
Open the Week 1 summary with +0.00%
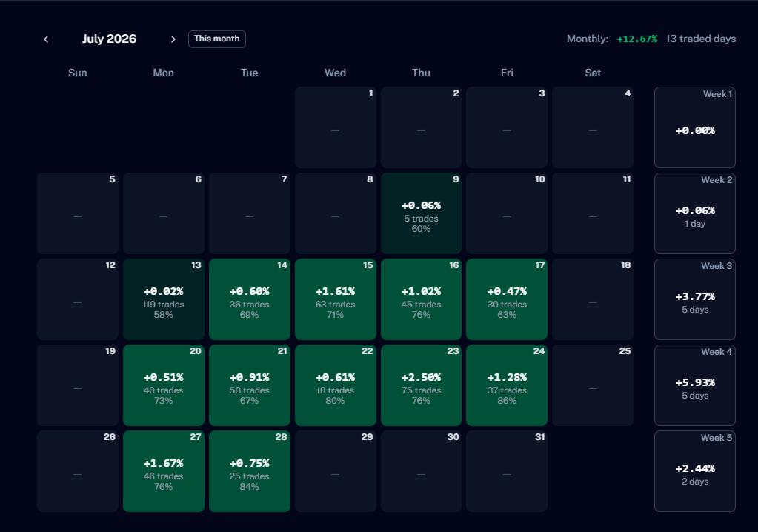click(695, 127)
